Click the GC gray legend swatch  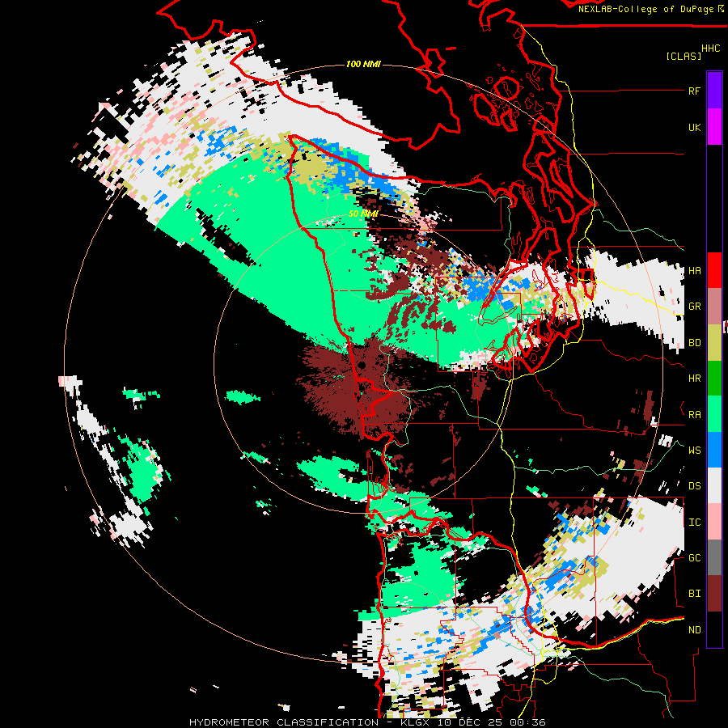(714, 557)
